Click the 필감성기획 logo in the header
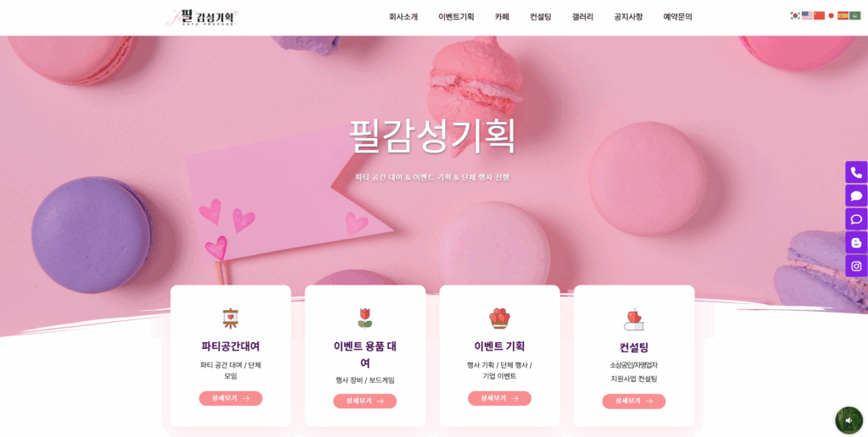The width and height of the screenshot is (868, 437). 203,18
